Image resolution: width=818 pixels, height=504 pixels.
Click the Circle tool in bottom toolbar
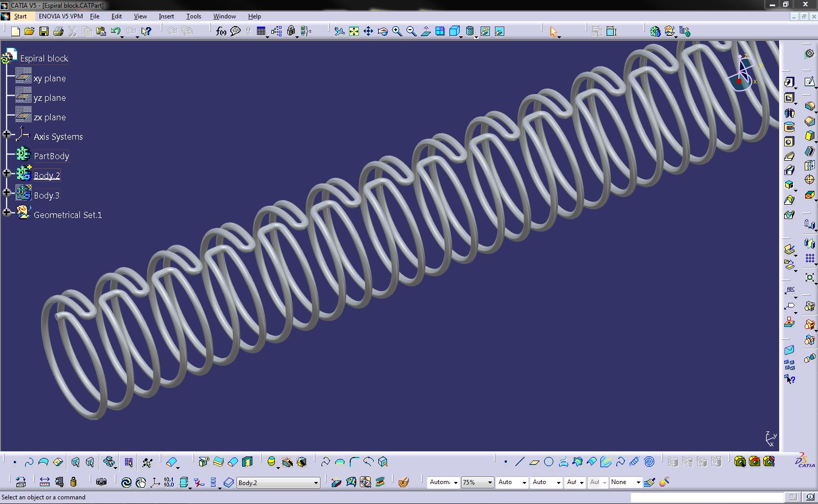pyautogui.click(x=548, y=462)
